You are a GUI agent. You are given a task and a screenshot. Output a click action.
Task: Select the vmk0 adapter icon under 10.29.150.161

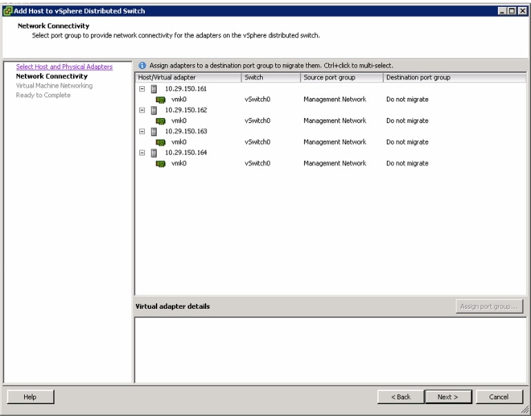pyautogui.click(x=160, y=100)
